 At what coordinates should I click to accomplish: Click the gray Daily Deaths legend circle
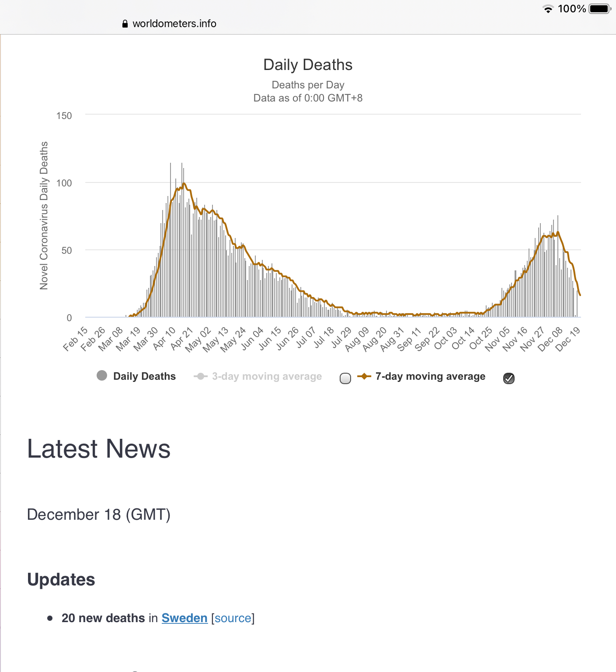[x=102, y=376]
